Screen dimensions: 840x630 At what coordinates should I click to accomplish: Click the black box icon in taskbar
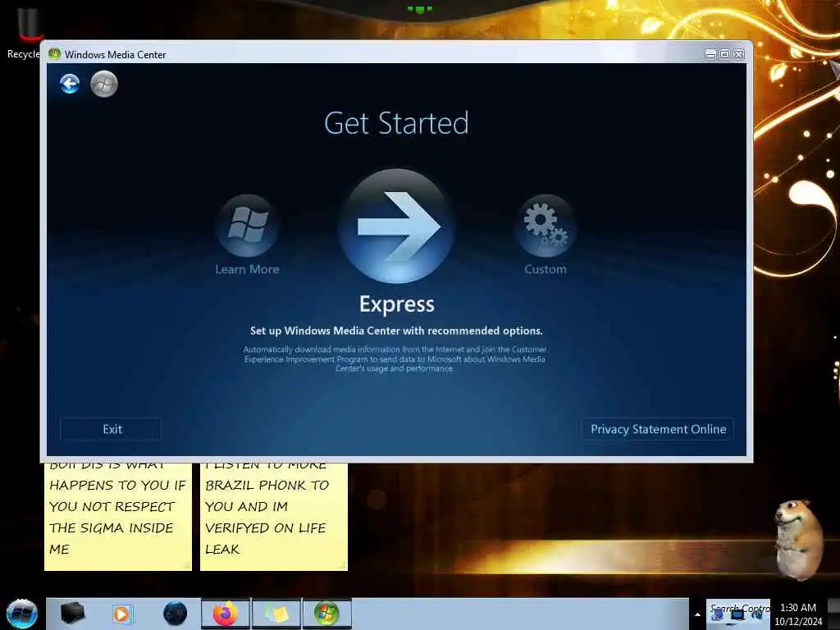(x=72, y=614)
